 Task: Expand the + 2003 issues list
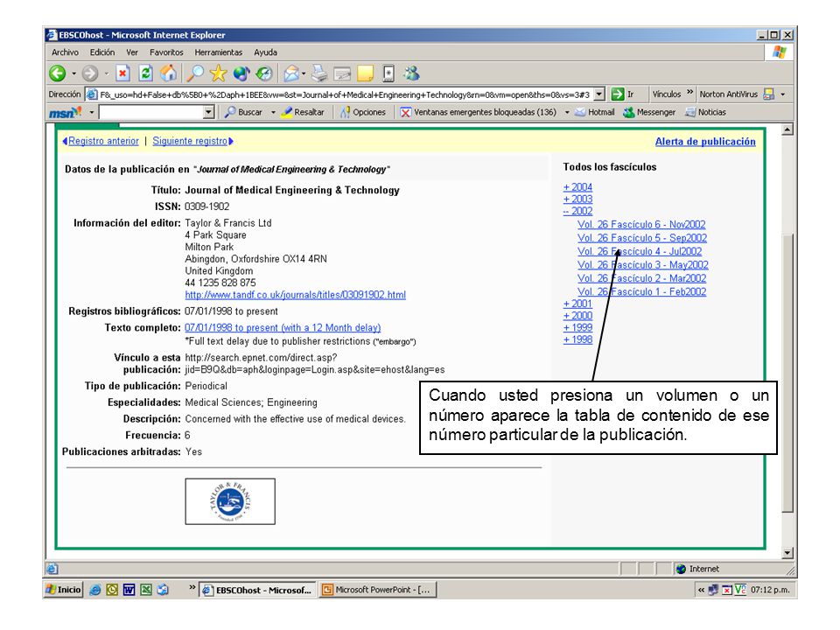[577, 199]
